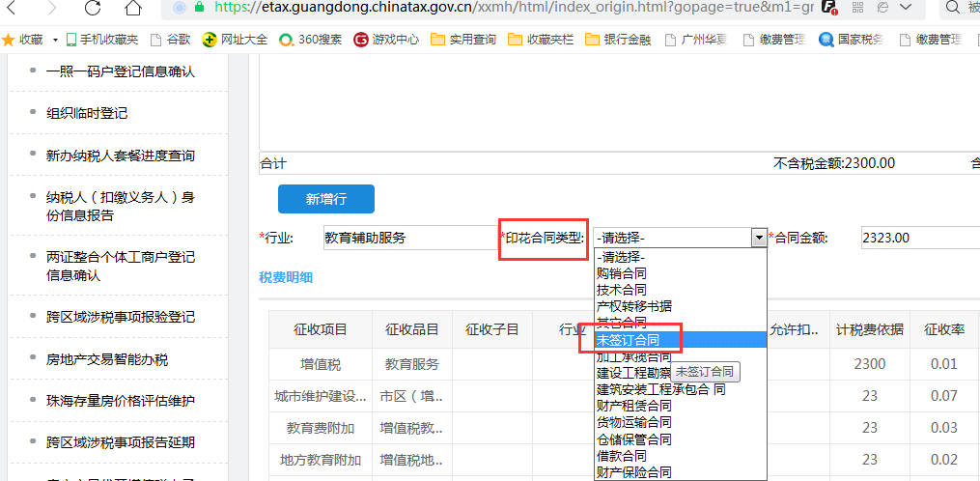Open the 实用查询 bookmarks folder
The height and width of the screenshot is (481, 980).
[463, 40]
